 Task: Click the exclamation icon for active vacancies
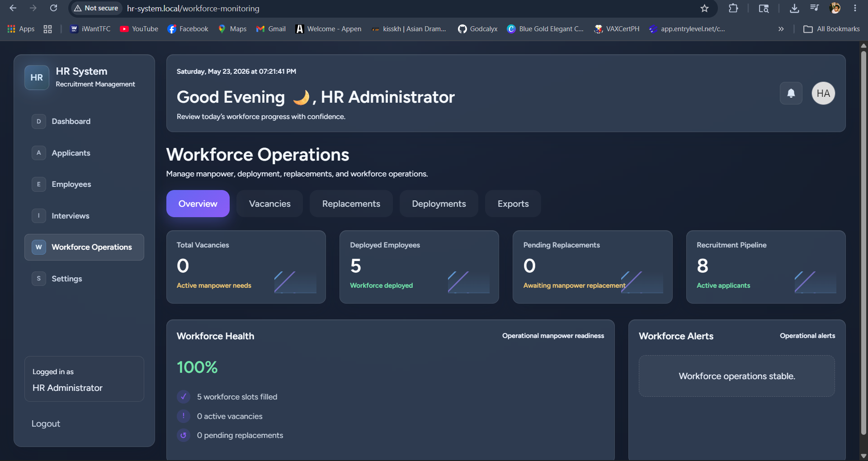[x=183, y=416]
